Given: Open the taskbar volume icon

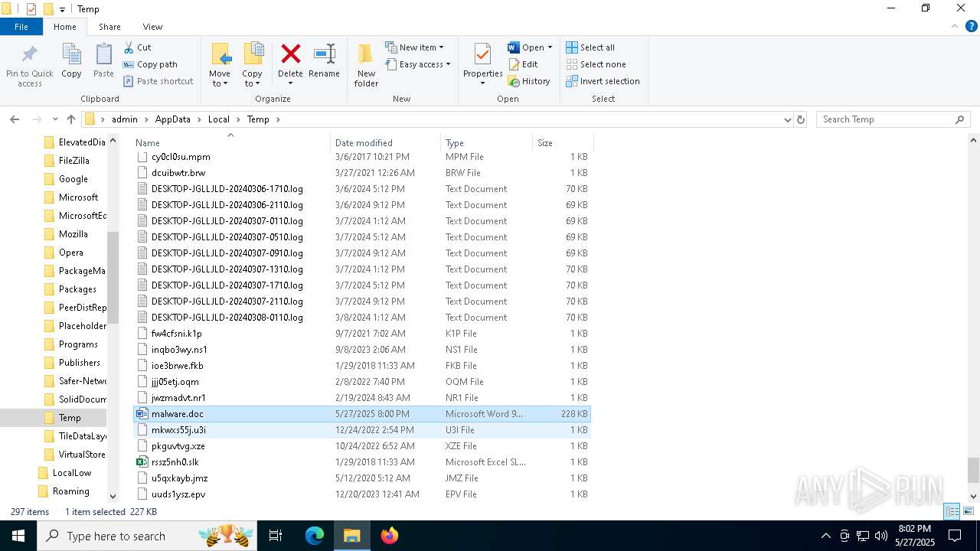Looking at the screenshot, I should [881, 536].
